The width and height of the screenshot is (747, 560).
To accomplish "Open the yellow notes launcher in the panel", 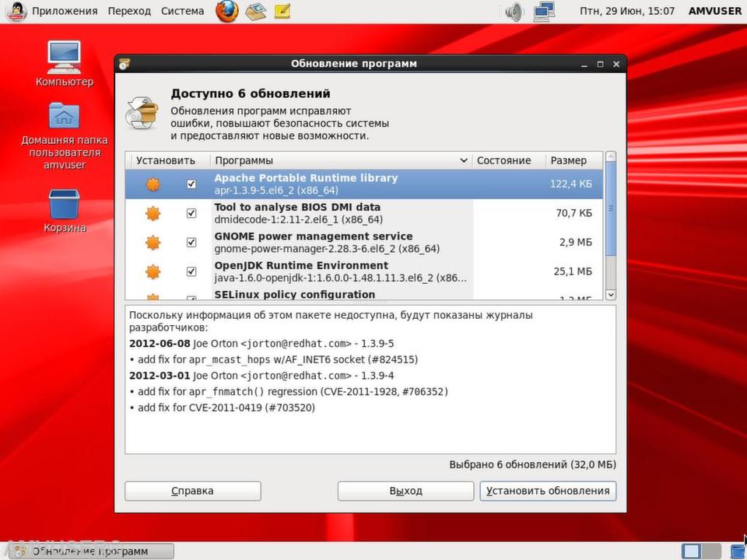I will [282, 11].
